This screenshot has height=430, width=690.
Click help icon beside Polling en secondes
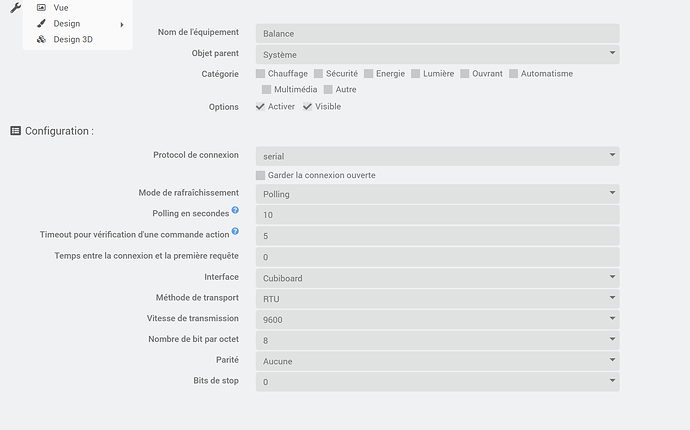(x=235, y=210)
